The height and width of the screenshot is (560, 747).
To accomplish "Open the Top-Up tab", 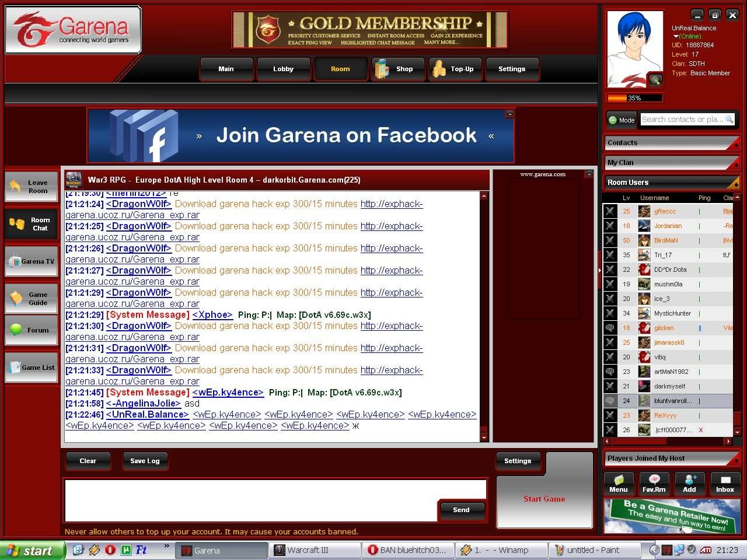I will click(x=455, y=69).
